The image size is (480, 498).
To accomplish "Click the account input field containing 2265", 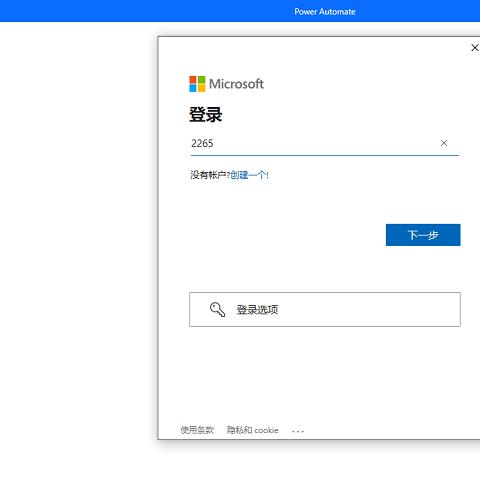I will coord(325,143).
